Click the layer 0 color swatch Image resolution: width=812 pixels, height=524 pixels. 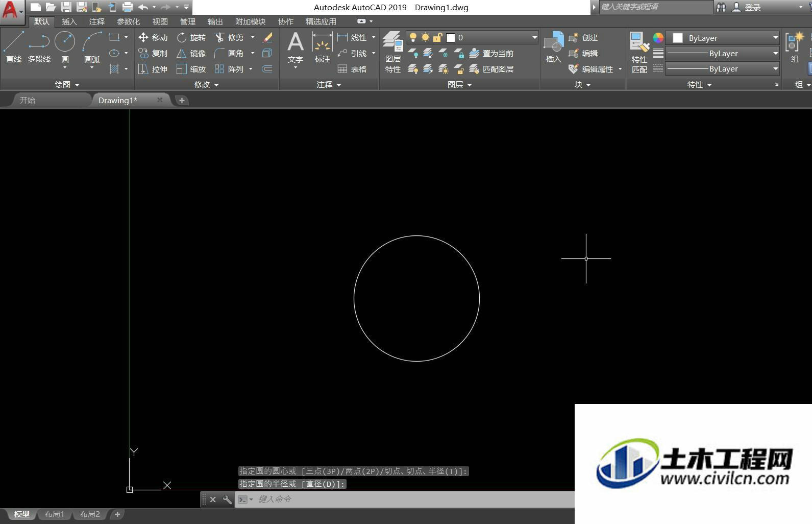[x=451, y=37]
